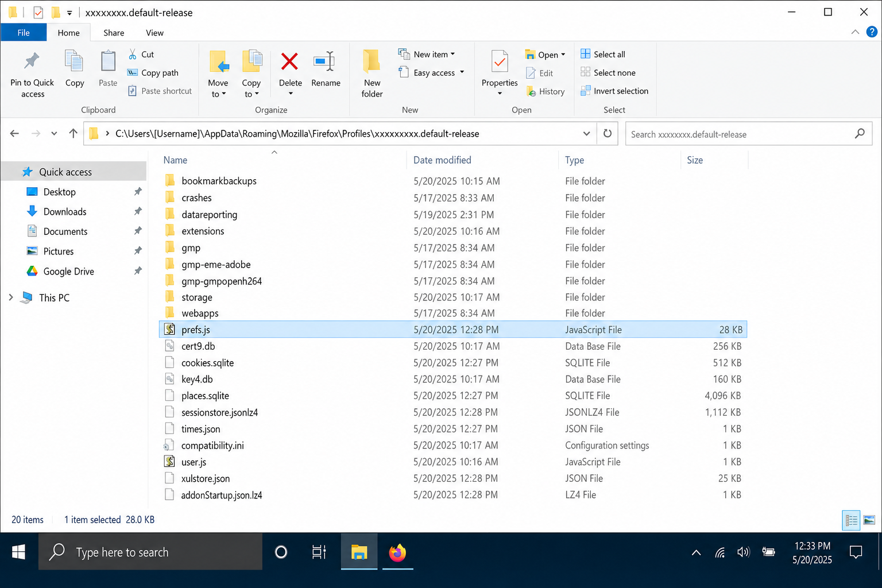Go up one folder level

coord(73,134)
